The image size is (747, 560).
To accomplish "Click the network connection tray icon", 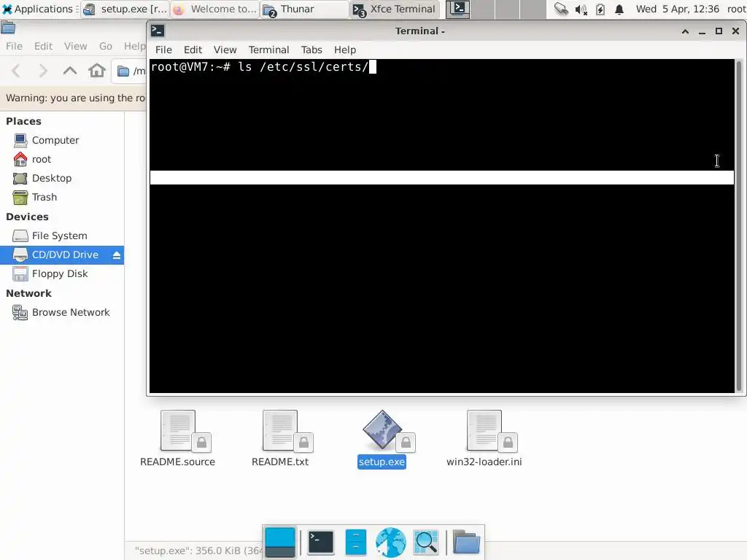I will (x=561, y=9).
